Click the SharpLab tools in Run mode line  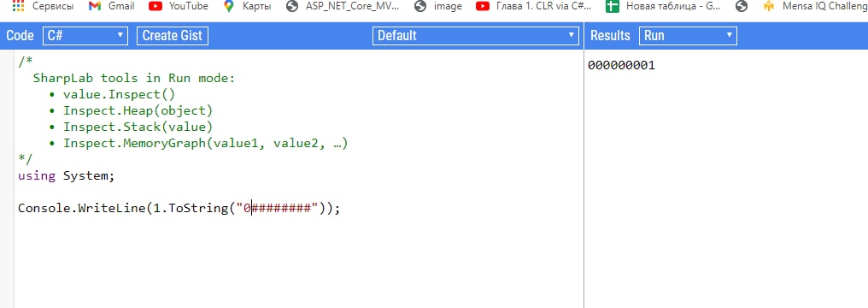134,78
